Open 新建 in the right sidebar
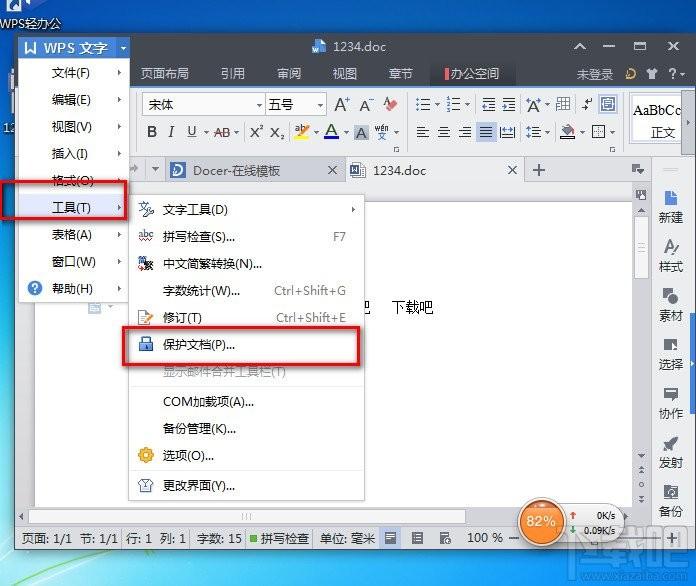 click(x=670, y=205)
